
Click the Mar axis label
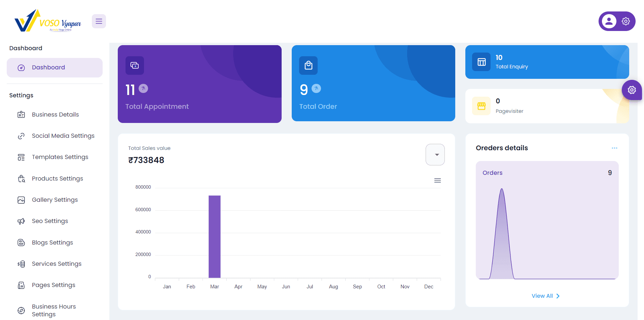(x=214, y=287)
